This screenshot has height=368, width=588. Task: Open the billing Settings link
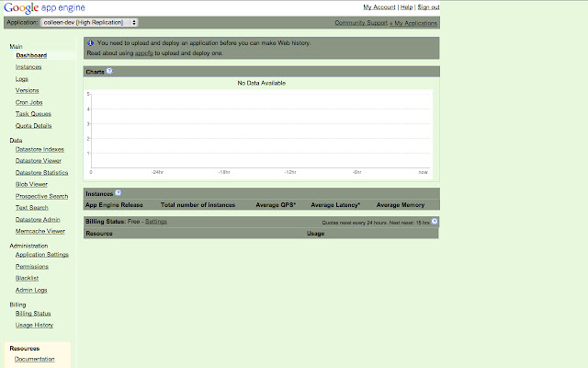click(156, 222)
